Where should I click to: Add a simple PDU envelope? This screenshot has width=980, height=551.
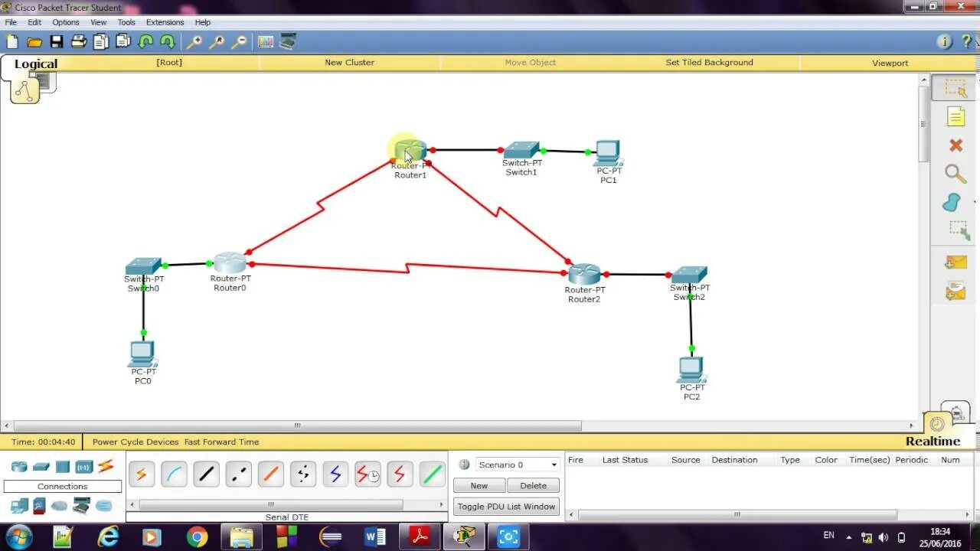955,262
